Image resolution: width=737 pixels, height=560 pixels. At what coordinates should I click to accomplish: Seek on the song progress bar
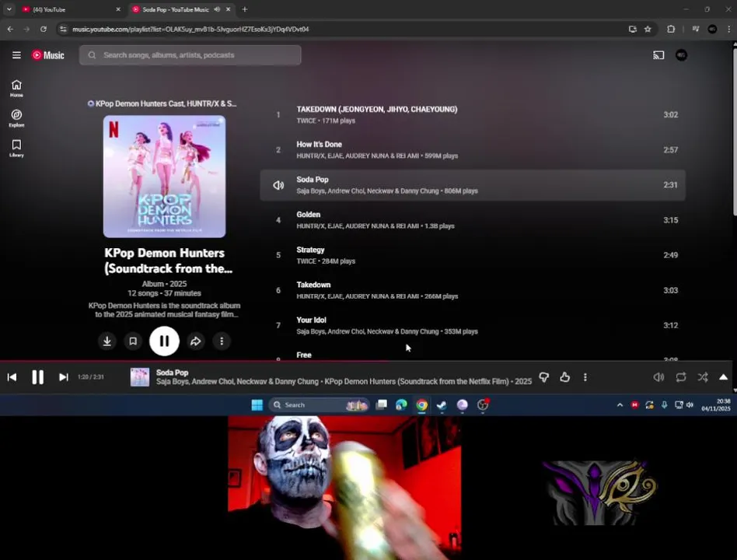click(x=366, y=361)
